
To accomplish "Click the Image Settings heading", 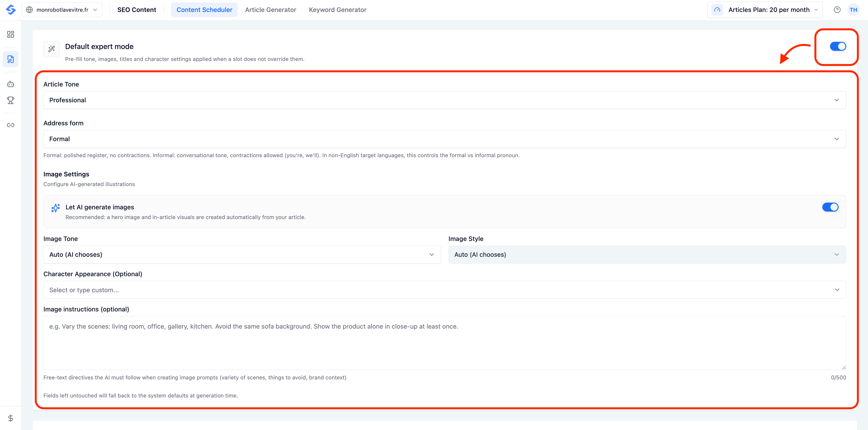I will click(66, 174).
